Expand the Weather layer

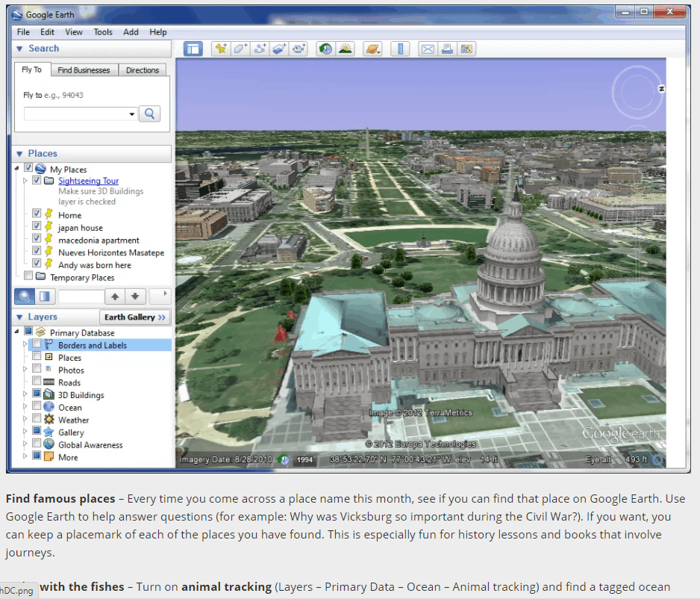point(25,419)
